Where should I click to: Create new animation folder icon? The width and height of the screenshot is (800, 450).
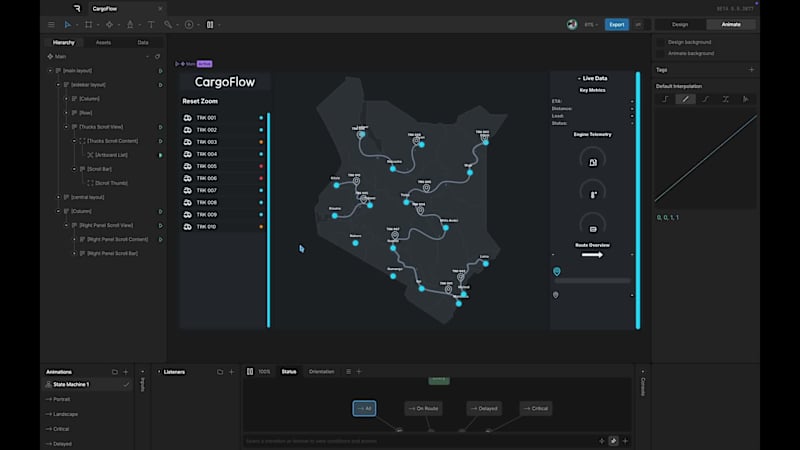115,372
